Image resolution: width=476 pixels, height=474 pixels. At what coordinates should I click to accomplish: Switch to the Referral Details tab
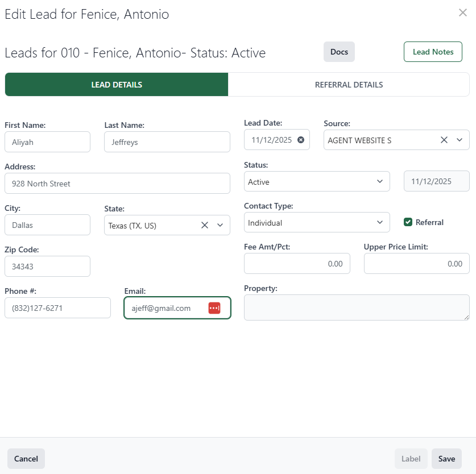click(349, 84)
